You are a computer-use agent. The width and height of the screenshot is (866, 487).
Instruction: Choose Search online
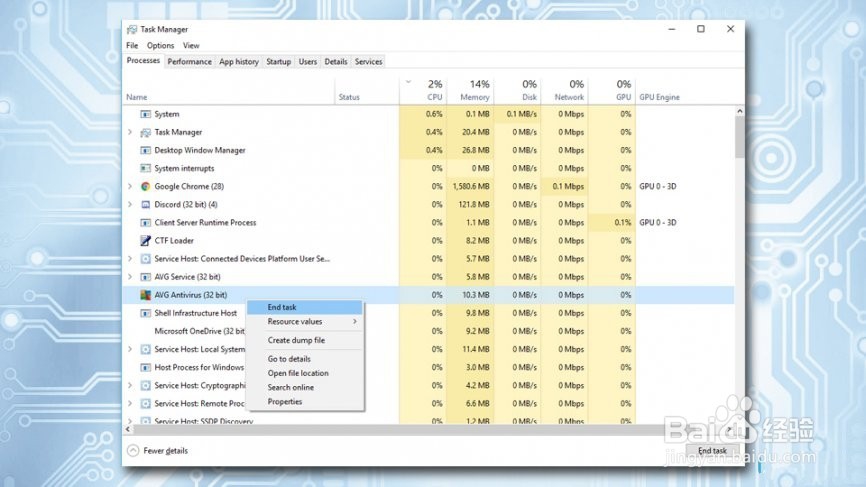click(305, 388)
